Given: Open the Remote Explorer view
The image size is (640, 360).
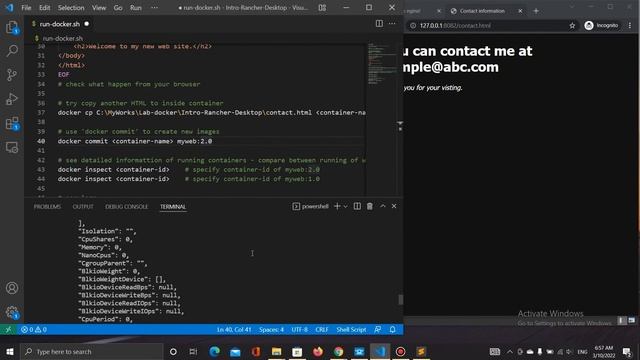Looking at the screenshot, I should tap(12, 147).
